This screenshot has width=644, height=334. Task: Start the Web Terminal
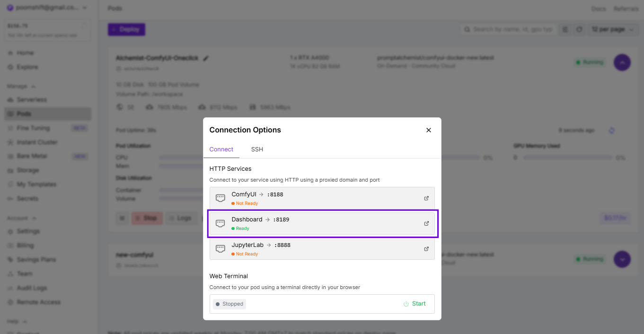click(x=415, y=304)
